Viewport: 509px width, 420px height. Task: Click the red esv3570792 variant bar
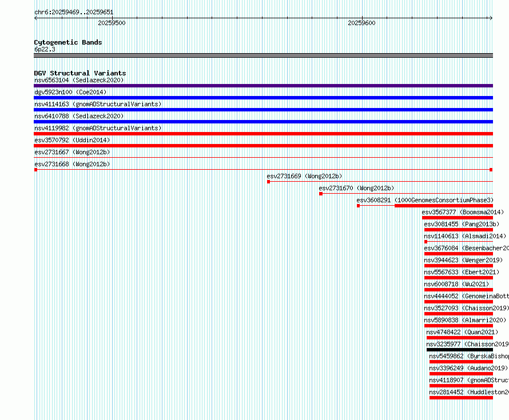tap(263, 146)
